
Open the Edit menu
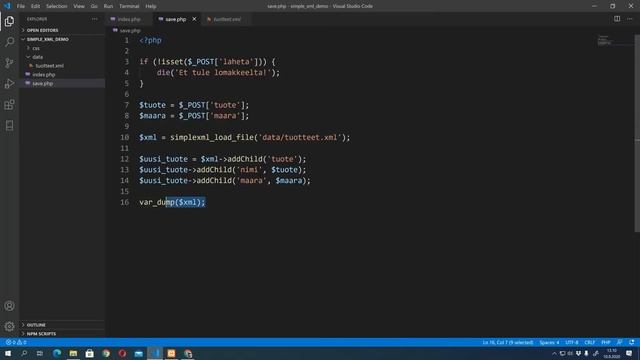tap(36, 6)
